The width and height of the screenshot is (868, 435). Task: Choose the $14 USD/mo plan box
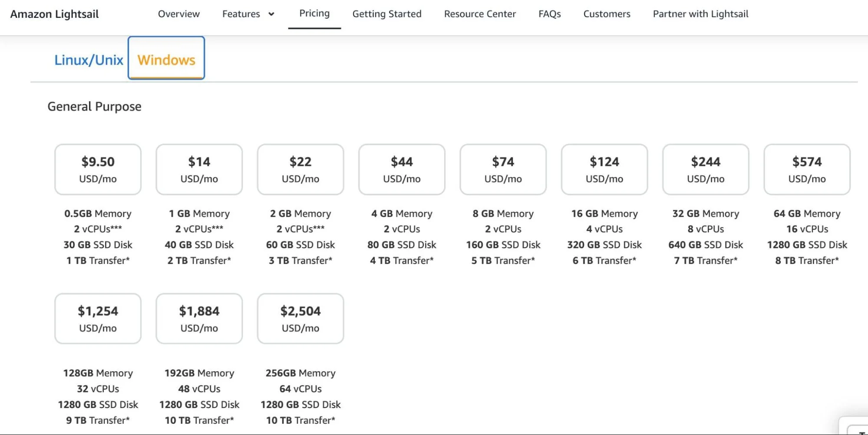(x=199, y=169)
